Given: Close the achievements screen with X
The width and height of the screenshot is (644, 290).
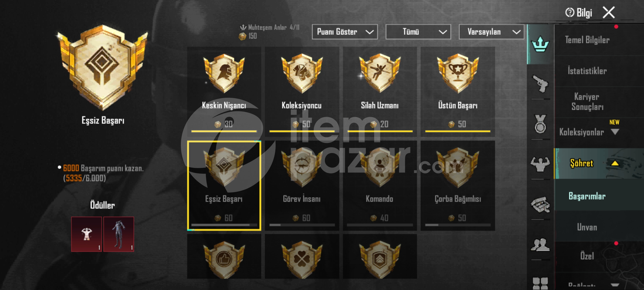Looking at the screenshot, I should coord(609,12).
